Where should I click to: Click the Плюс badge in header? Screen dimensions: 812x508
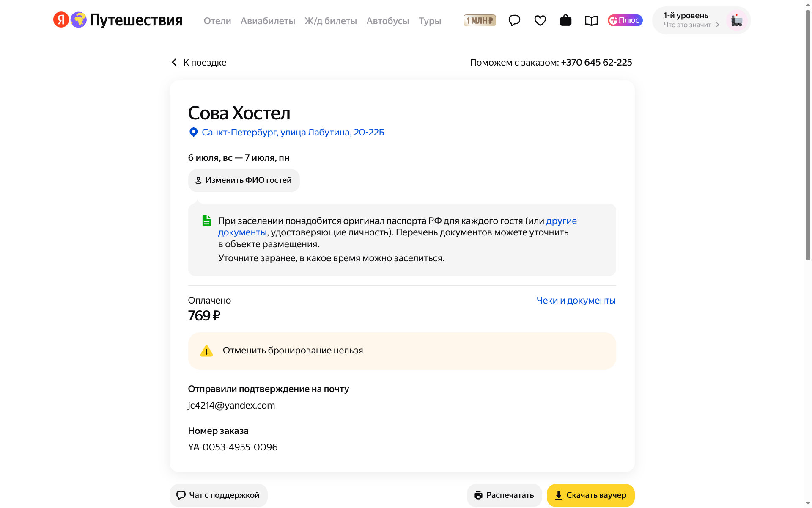pyautogui.click(x=625, y=20)
